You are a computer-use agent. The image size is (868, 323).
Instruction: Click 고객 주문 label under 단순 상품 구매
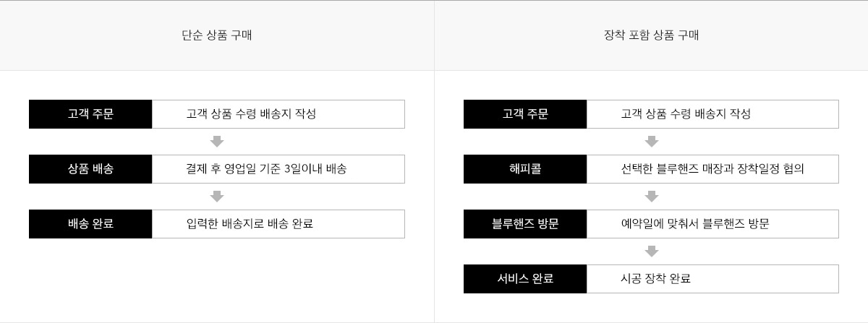90,114
